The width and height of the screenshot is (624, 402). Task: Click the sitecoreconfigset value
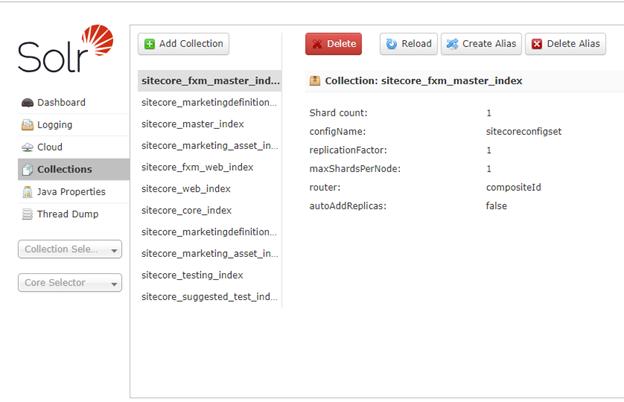[524, 132]
